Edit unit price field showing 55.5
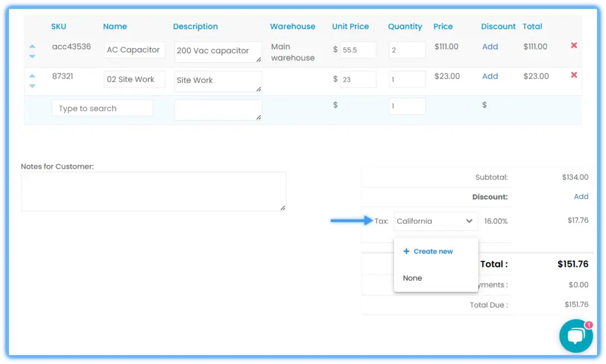This screenshot has height=364, width=606. pos(358,50)
